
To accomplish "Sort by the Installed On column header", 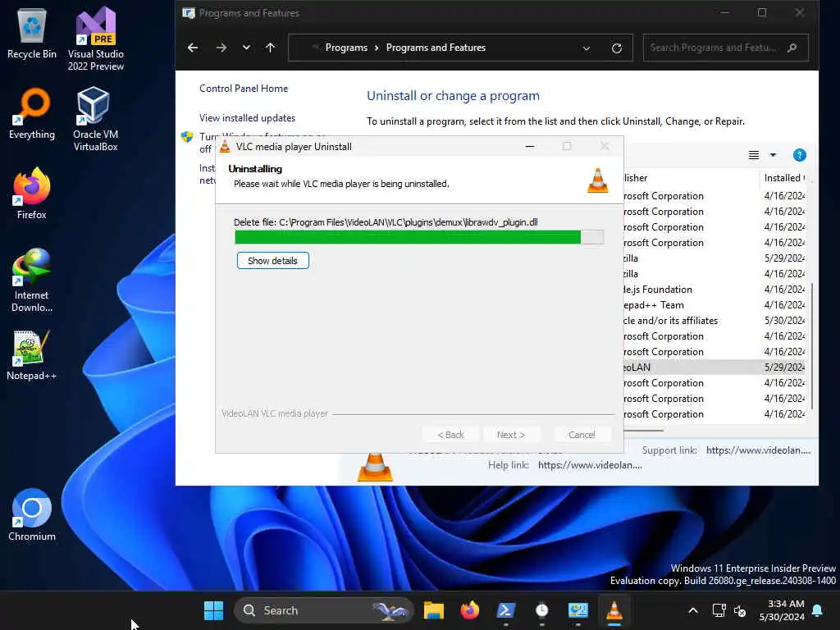I will click(x=784, y=178).
